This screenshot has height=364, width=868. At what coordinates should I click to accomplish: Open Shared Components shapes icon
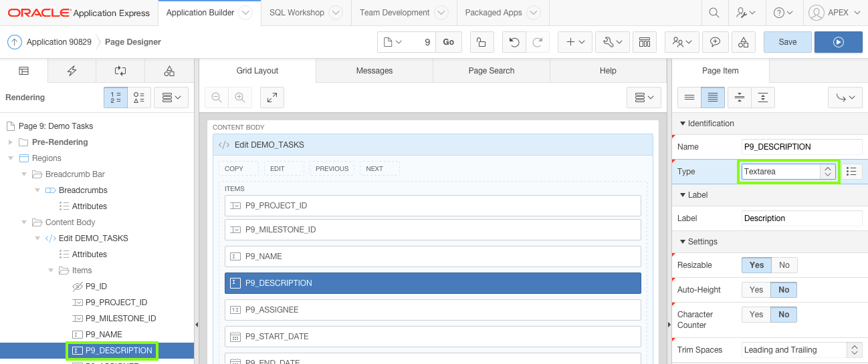(744, 42)
